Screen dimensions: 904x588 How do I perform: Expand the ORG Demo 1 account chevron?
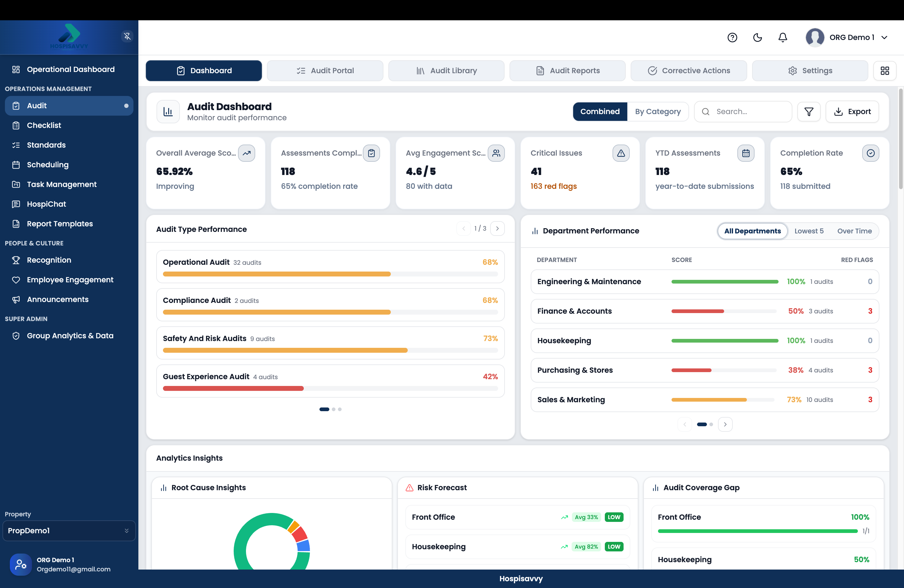[884, 37]
